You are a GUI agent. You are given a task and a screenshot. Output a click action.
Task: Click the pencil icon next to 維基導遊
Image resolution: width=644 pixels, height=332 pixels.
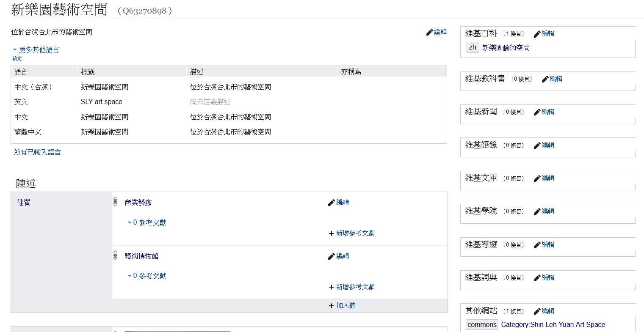[x=537, y=245]
